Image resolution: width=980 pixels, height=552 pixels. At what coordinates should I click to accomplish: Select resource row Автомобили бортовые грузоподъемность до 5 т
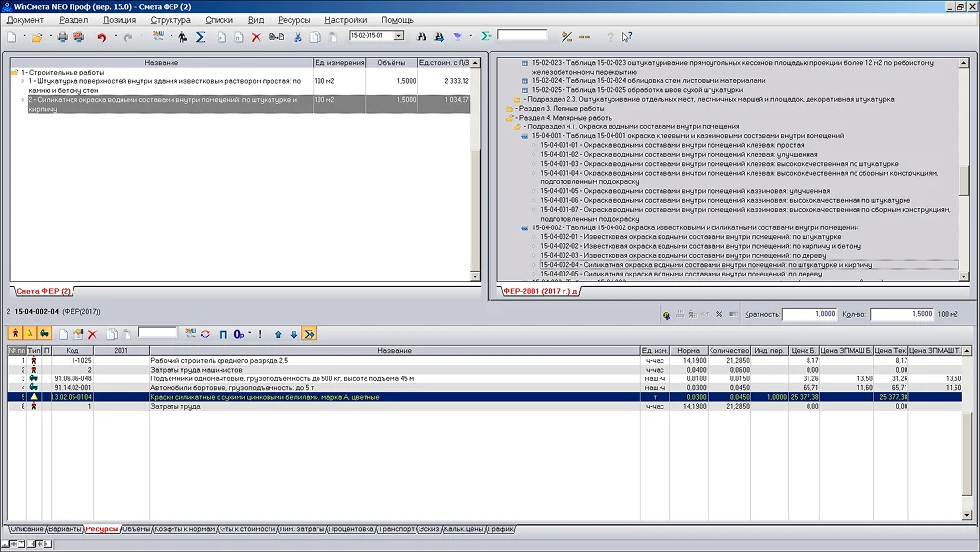[484, 388]
